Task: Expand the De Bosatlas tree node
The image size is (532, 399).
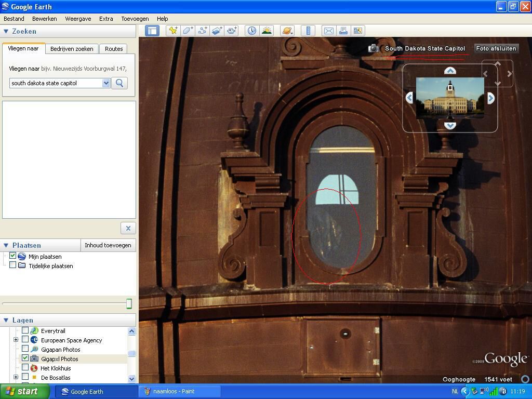Action: pyautogui.click(x=16, y=377)
